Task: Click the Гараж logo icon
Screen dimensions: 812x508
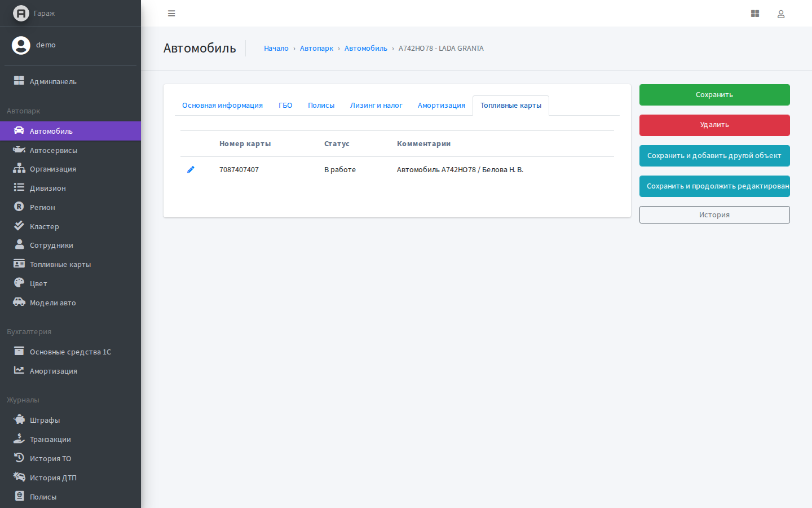Action: 21,13
